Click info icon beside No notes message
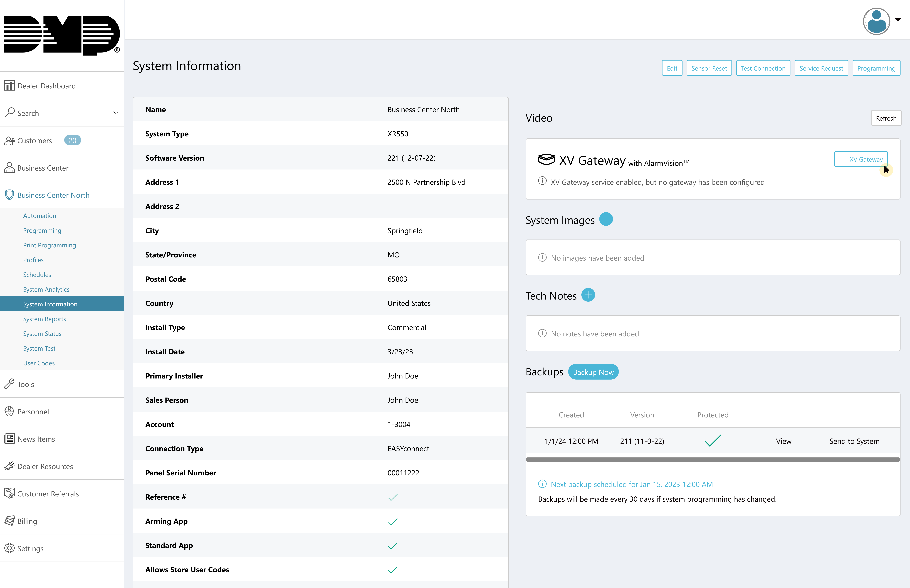 (542, 333)
